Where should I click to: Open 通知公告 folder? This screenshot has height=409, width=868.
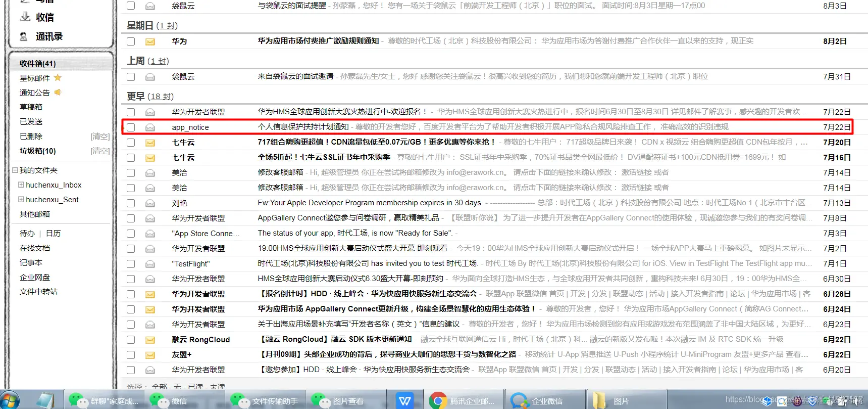tap(34, 92)
